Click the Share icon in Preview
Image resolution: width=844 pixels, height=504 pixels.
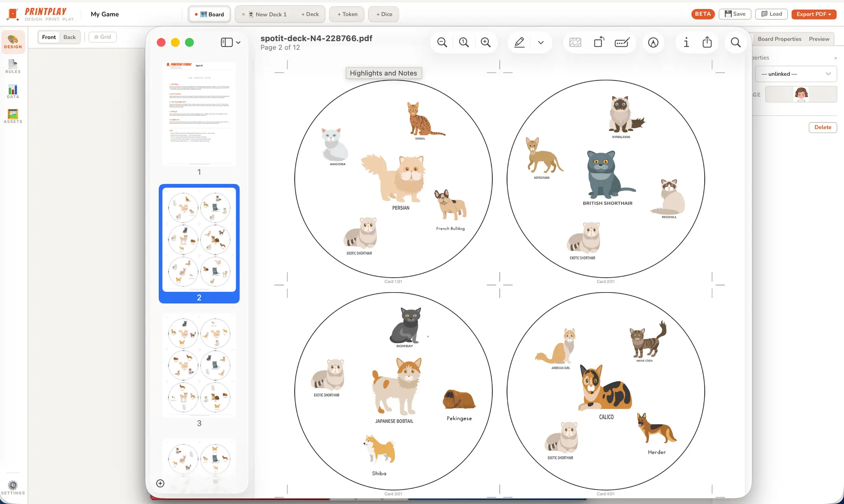click(707, 42)
